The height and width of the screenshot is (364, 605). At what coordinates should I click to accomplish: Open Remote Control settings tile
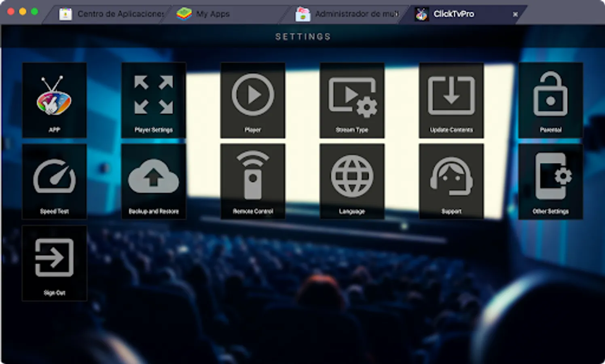[x=253, y=182]
